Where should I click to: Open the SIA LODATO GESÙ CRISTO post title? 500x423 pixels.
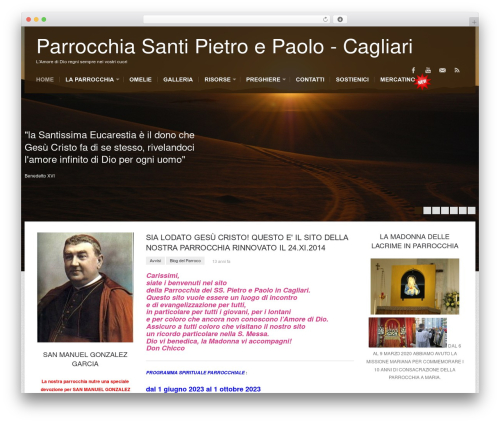[247, 242]
